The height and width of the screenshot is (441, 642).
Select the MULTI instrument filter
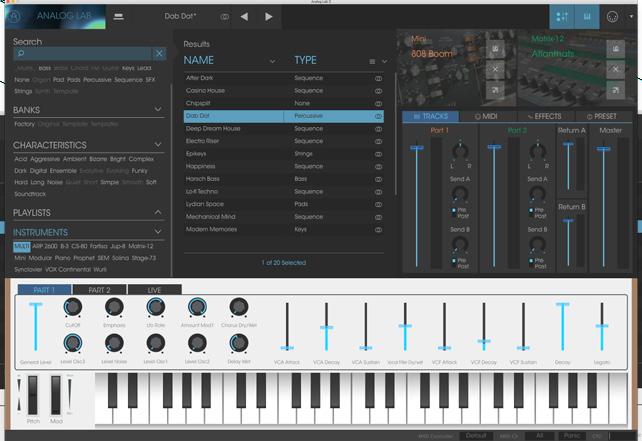(22, 246)
